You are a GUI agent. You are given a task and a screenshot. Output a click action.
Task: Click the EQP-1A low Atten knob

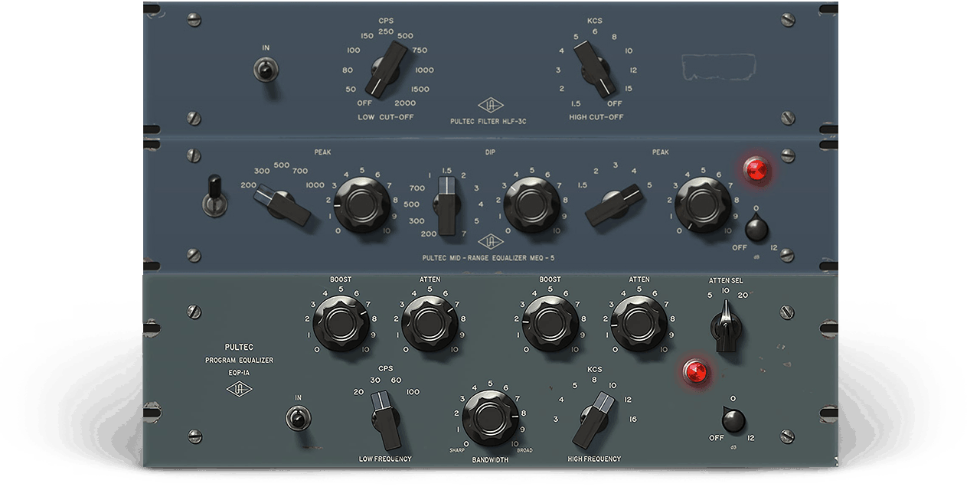pyautogui.click(x=430, y=323)
